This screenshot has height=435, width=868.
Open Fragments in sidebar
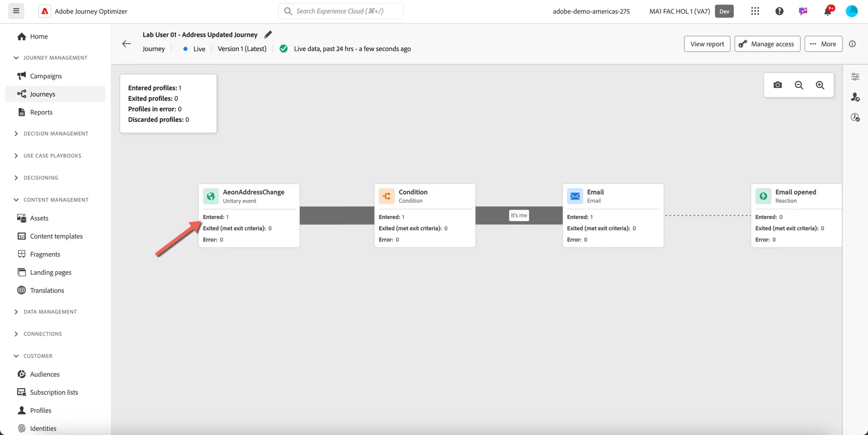(55, 254)
